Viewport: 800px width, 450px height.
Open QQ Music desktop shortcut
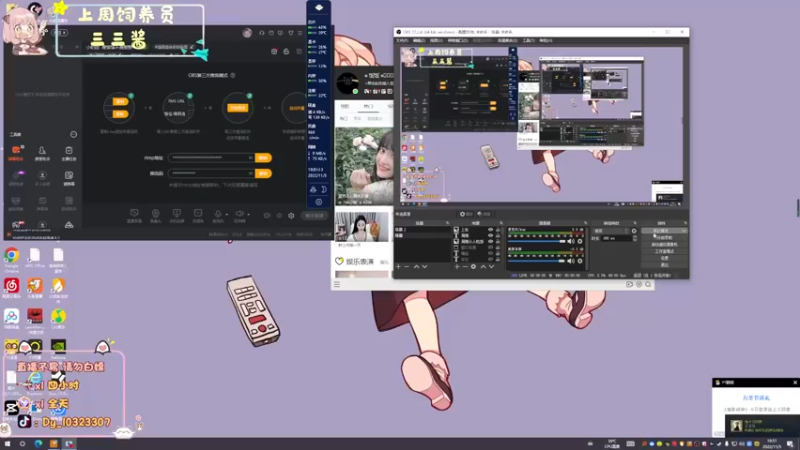point(58,319)
